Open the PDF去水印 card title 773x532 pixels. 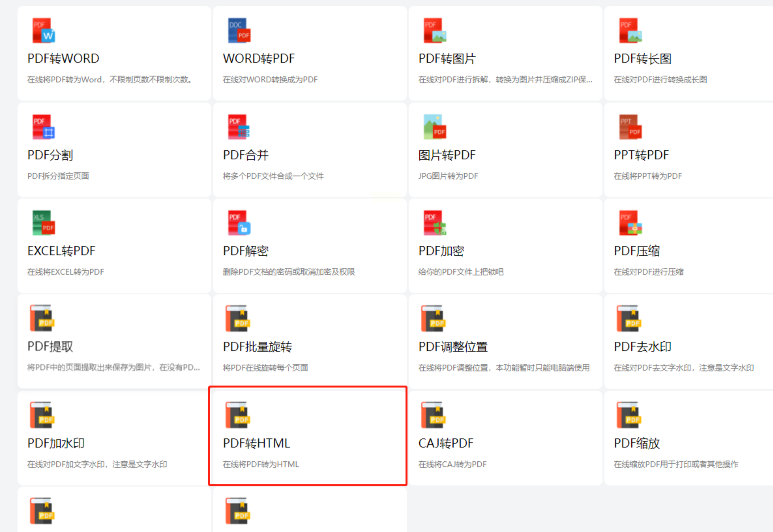(x=642, y=346)
